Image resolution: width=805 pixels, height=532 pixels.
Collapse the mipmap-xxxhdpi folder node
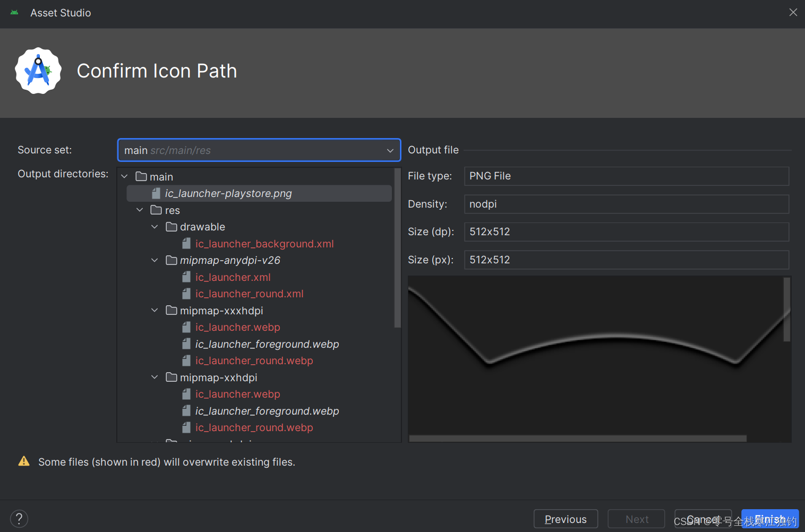point(155,310)
